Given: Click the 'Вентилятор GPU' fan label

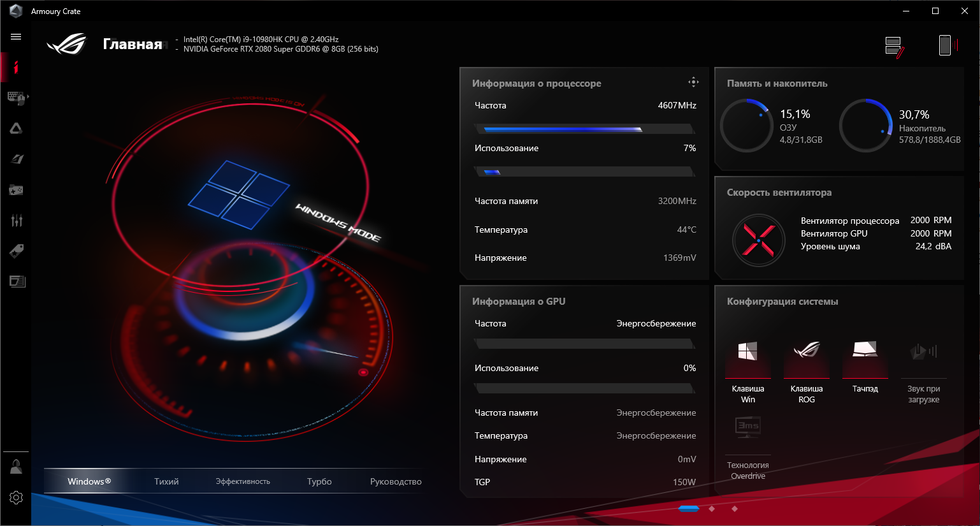Looking at the screenshot, I should click(x=834, y=233).
